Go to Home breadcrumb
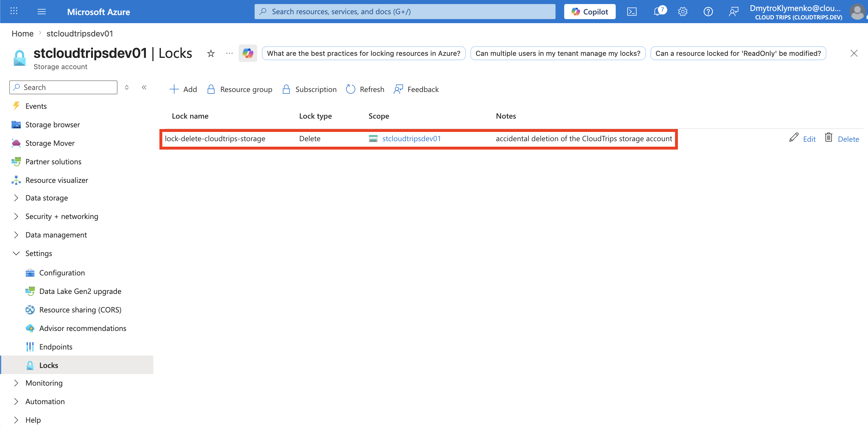868x427 pixels. (23, 33)
